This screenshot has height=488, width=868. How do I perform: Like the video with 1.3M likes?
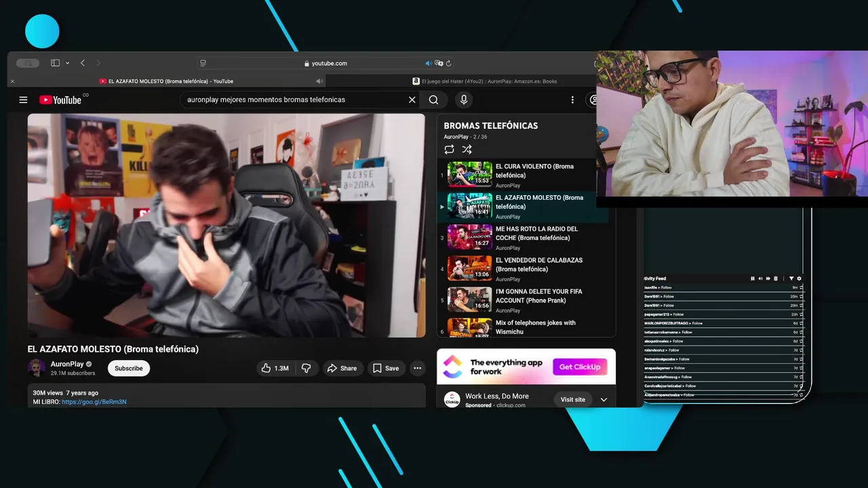[x=275, y=368]
